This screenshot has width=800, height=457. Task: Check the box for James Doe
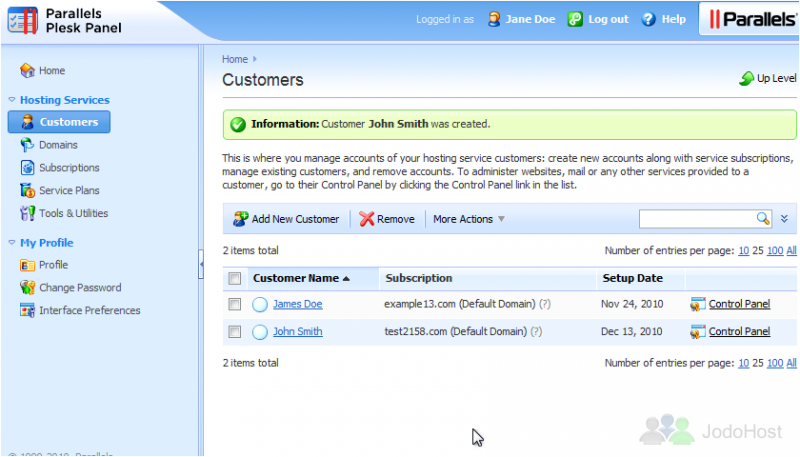235,304
